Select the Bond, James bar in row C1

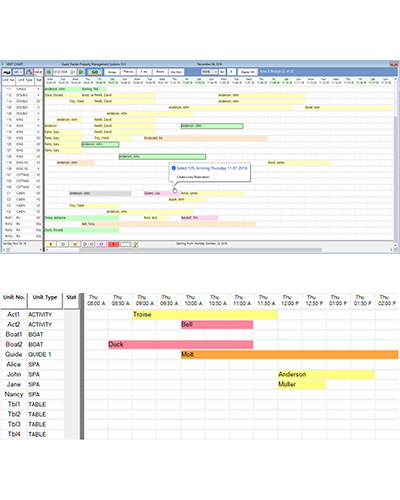point(212,193)
